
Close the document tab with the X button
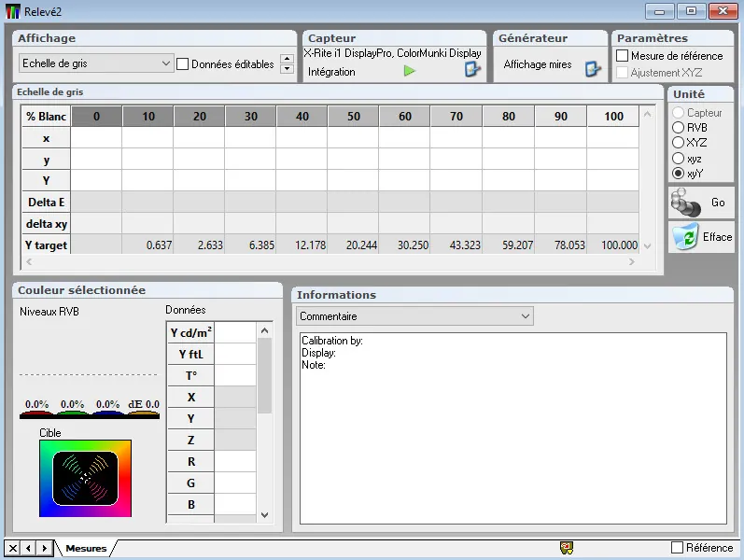pyautogui.click(x=13, y=548)
